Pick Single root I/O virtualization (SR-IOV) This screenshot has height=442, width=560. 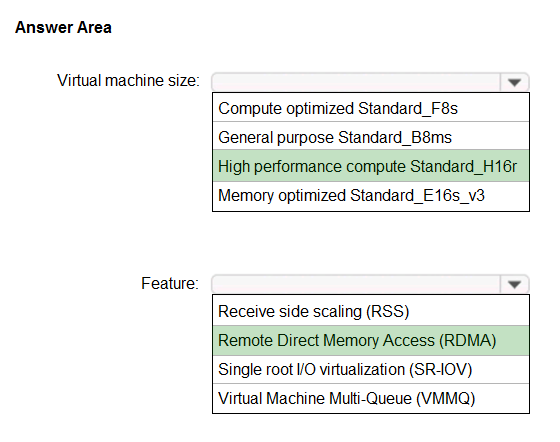[x=371, y=370]
